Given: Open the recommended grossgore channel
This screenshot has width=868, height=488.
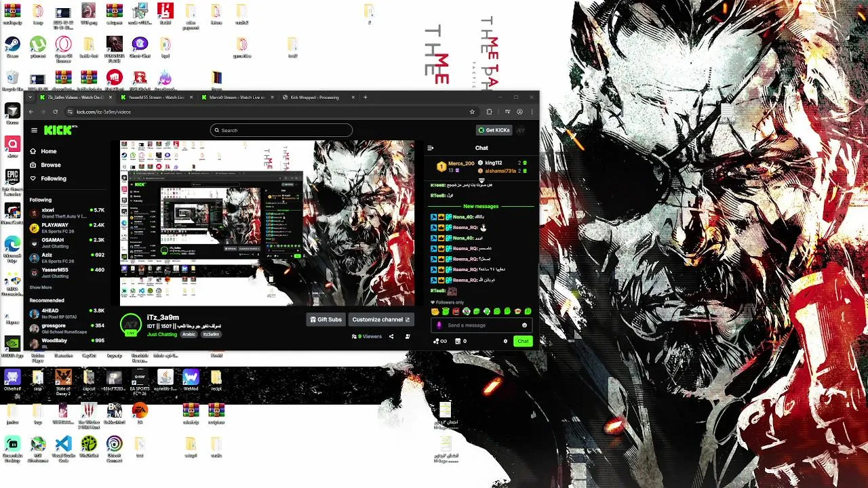Looking at the screenshot, I should pyautogui.click(x=67, y=328).
